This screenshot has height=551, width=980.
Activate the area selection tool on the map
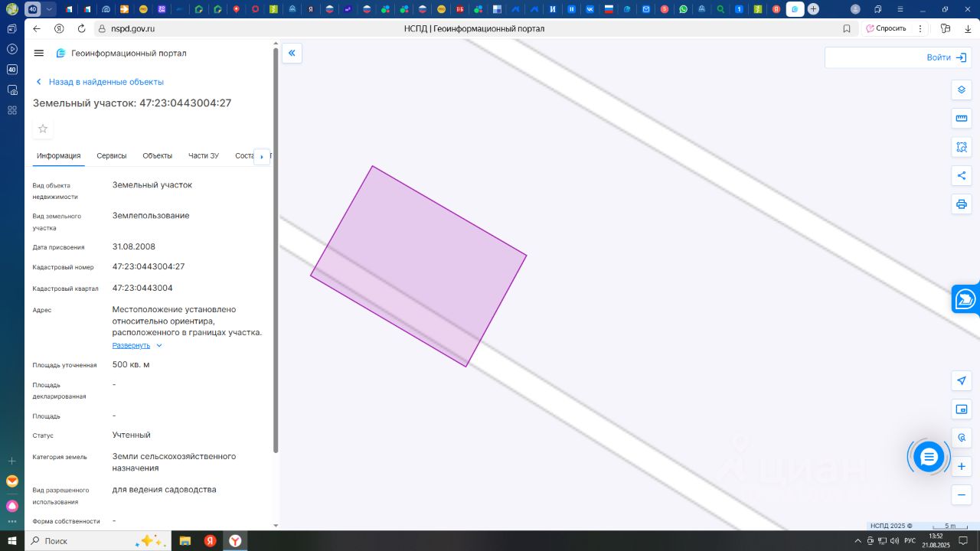962,147
